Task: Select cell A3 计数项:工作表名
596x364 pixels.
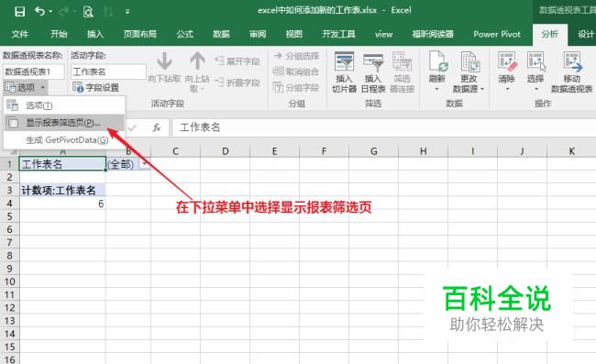Action: tap(62, 190)
